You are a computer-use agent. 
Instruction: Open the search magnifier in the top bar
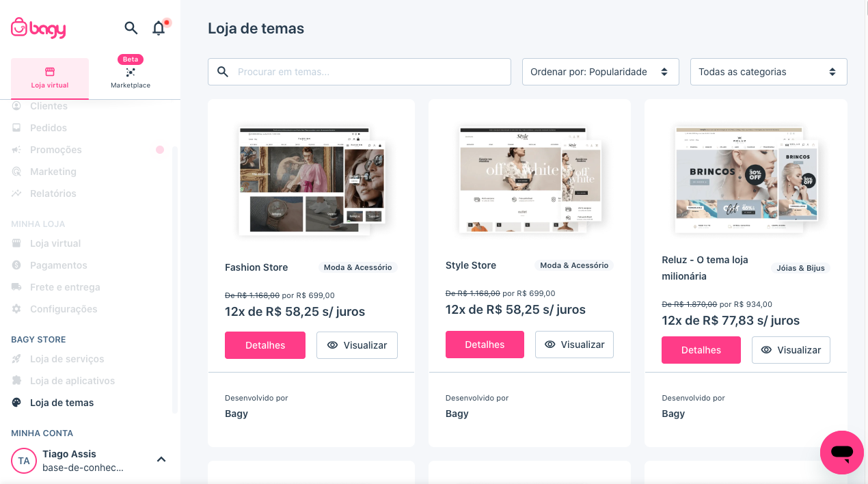pos(131,29)
